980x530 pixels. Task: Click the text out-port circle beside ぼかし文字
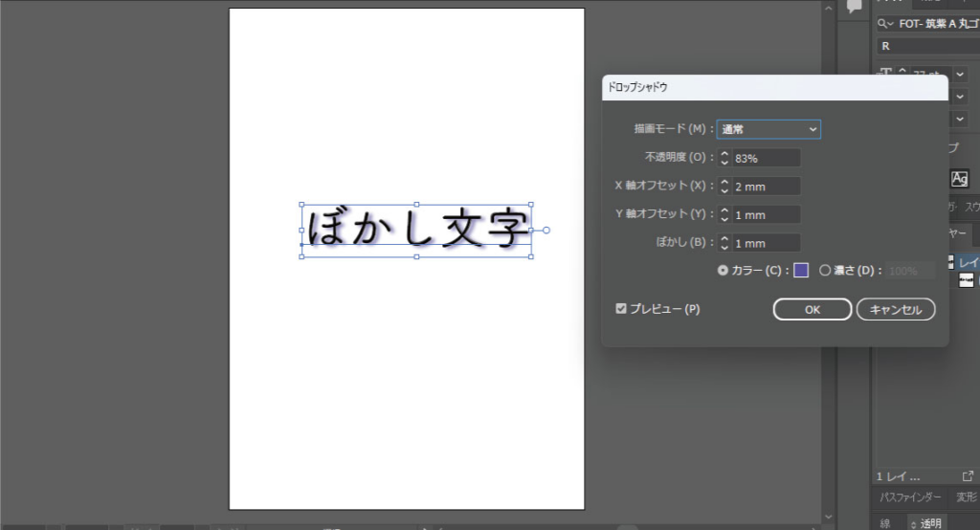pos(546,230)
